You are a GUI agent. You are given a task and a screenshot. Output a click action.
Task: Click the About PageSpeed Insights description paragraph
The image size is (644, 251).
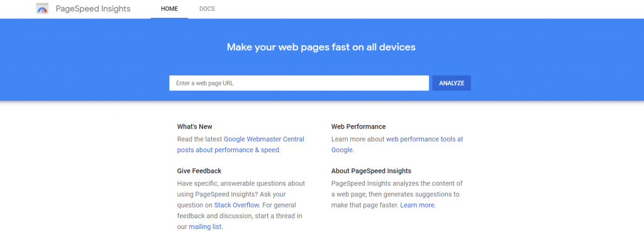[397, 194]
